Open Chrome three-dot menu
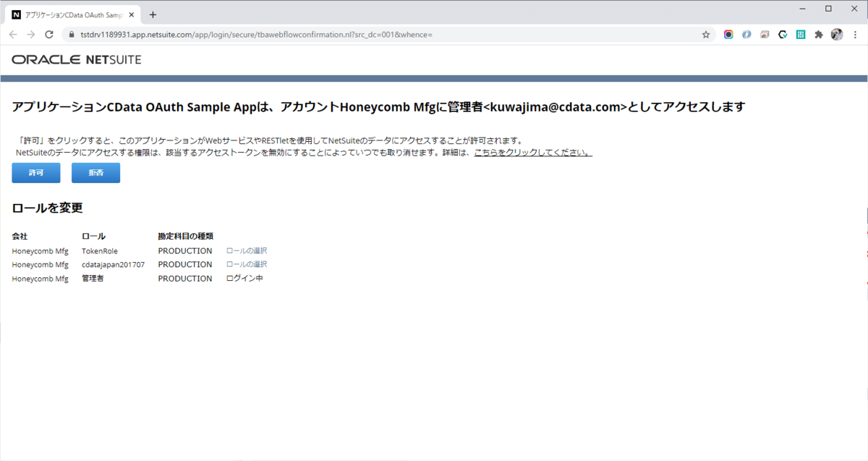This screenshot has width=868, height=461. point(855,34)
